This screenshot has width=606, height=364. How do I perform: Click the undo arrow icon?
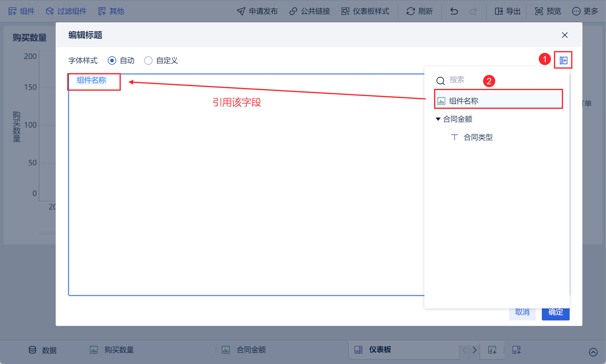coord(454,11)
